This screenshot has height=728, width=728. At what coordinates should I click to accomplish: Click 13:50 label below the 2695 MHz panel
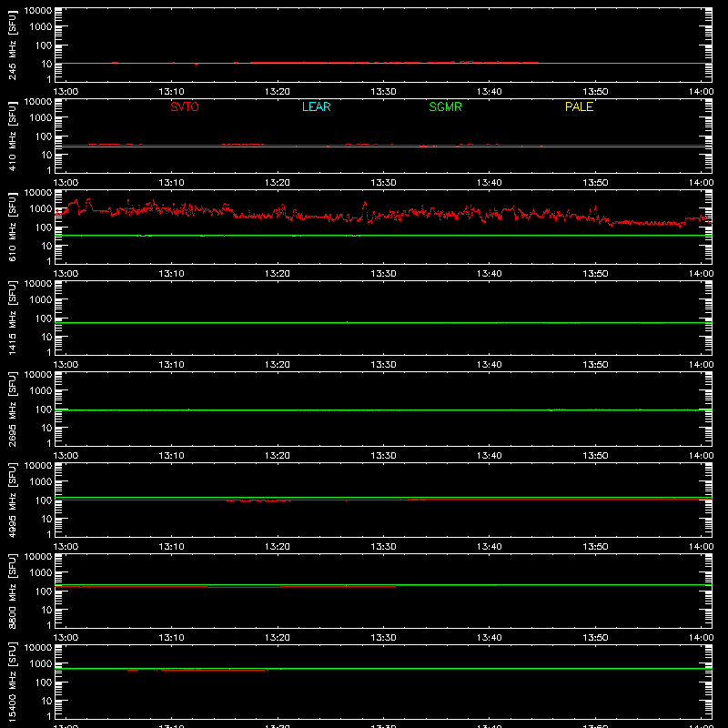[x=595, y=456]
